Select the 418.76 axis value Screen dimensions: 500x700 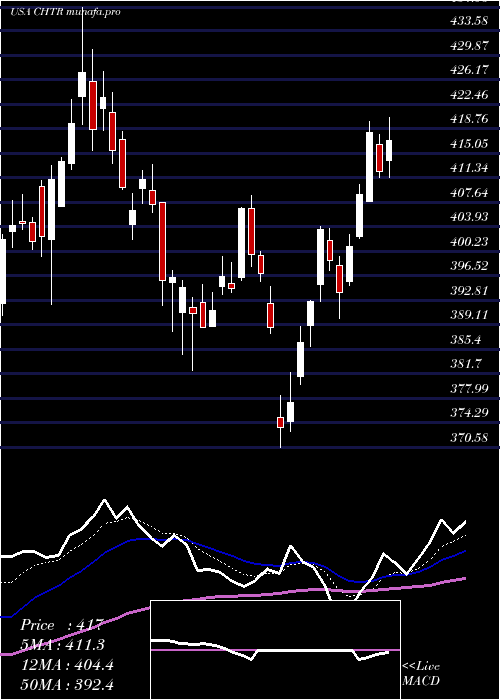coord(468,119)
